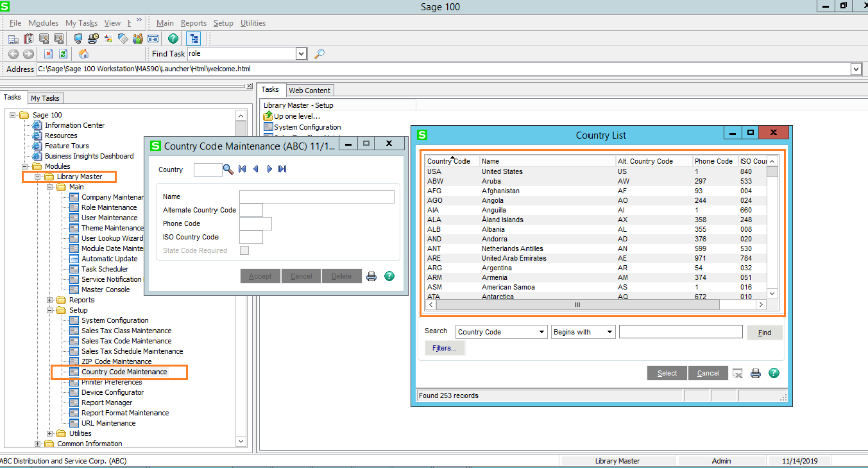Open the Reports menu in menu bar

[193, 23]
